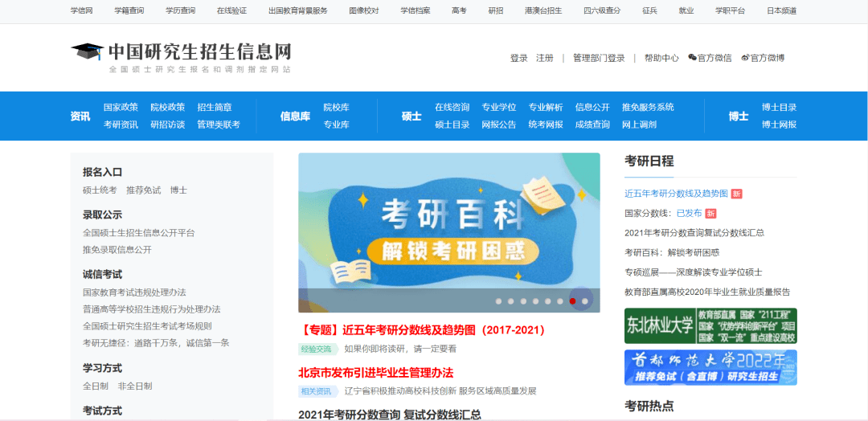Open 港澳台招生 in the top bar
The width and height of the screenshot is (868, 421).
click(x=543, y=10)
